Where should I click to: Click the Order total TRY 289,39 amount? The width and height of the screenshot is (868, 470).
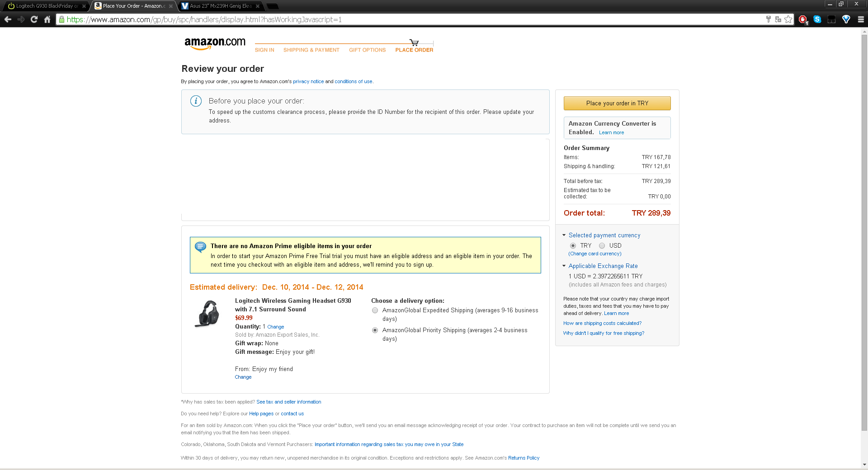tap(651, 213)
